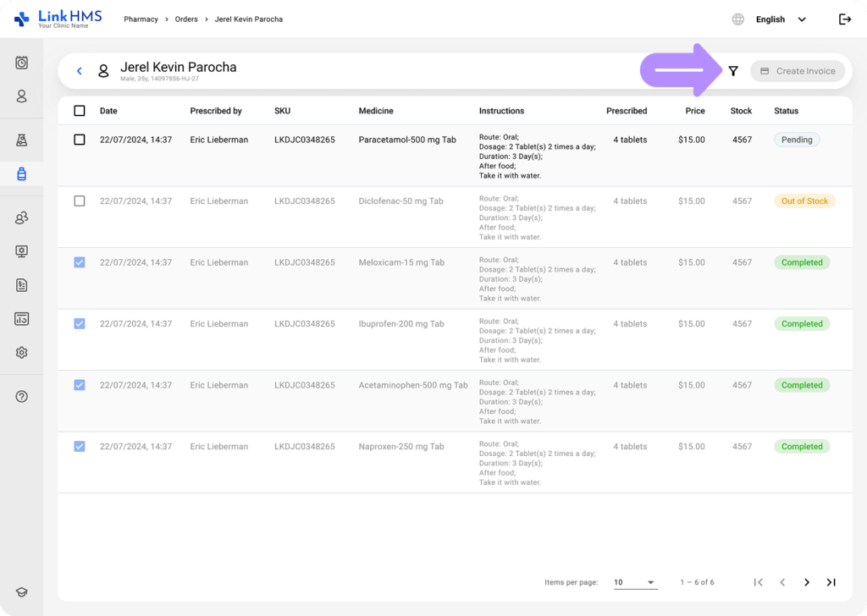
Task: Click Jerel Kevin Parocha breadcrumb
Action: [x=249, y=19]
